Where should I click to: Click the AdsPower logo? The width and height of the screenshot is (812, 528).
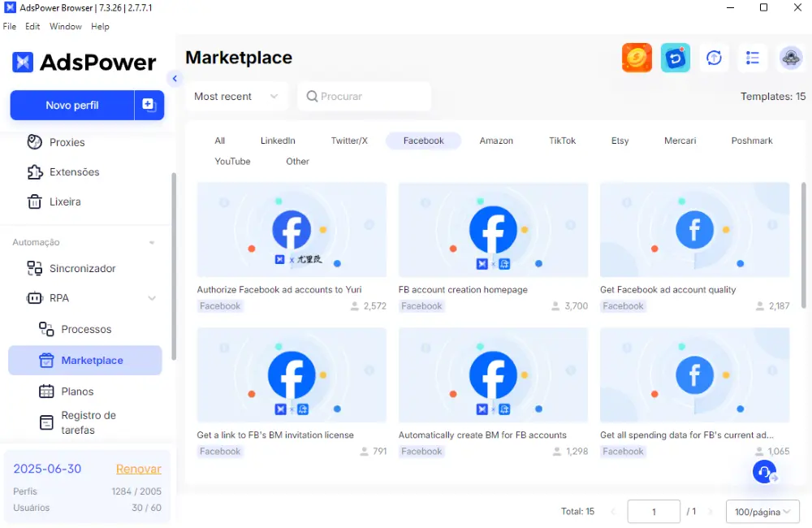coord(84,63)
